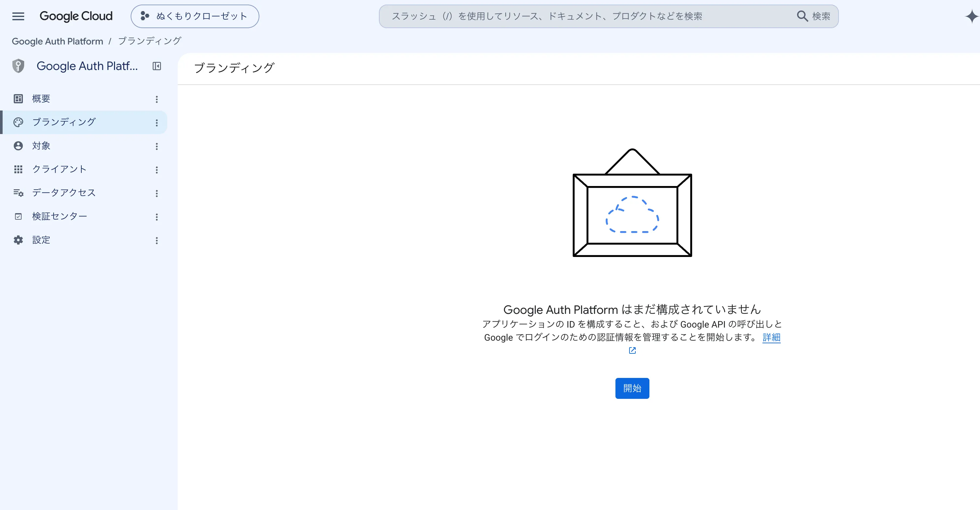Click the 検証センター checkbox icon
980x510 pixels.
click(x=18, y=216)
